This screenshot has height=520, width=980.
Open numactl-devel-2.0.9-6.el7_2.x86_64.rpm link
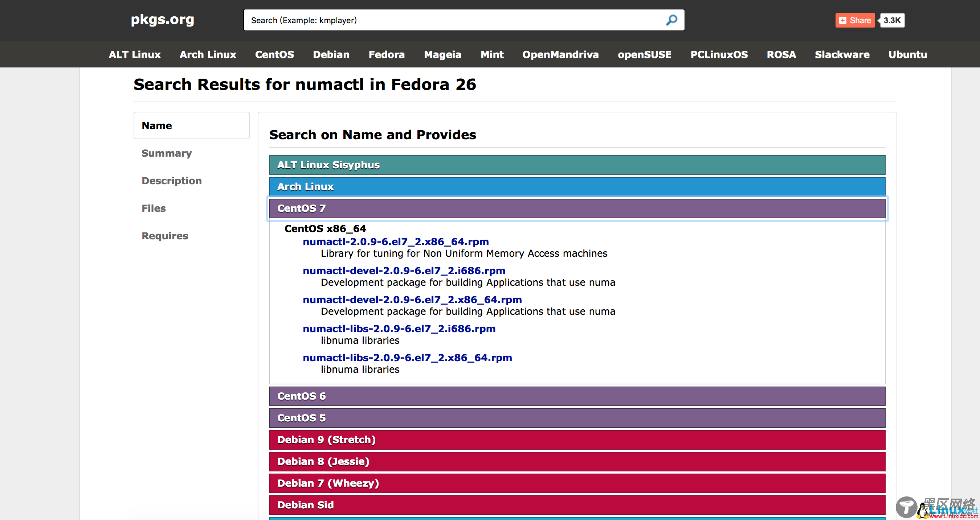coord(412,300)
